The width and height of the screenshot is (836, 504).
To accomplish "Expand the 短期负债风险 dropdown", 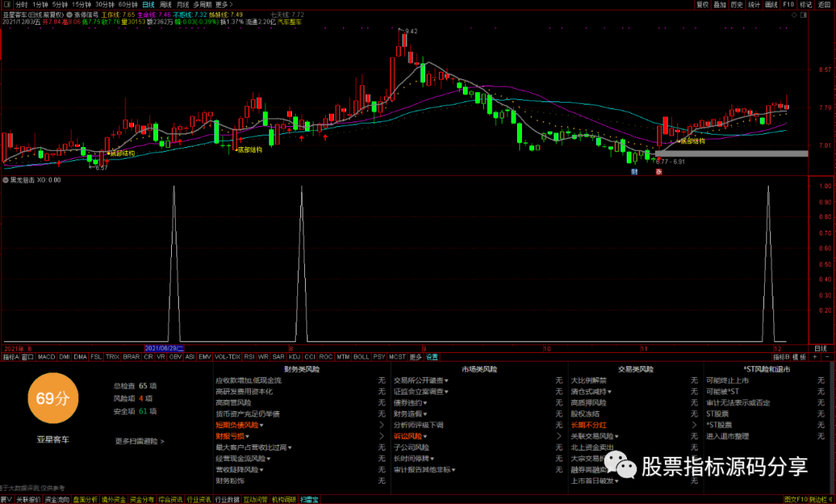I will click(x=239, y=425).
